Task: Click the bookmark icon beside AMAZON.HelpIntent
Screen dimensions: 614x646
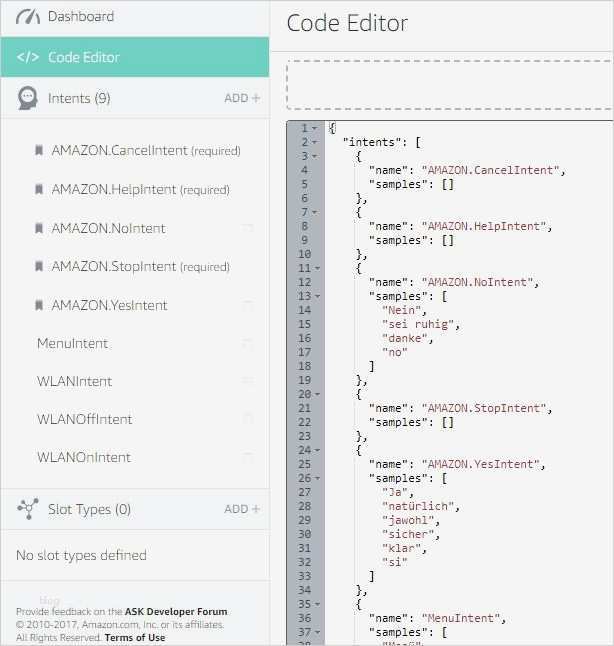Action: [39, 189]
